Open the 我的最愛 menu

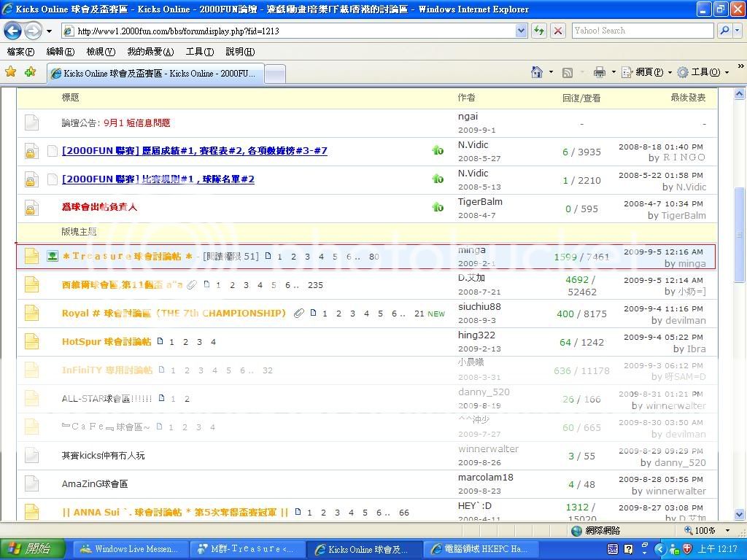pyautogui.click(x=150, y=52)
